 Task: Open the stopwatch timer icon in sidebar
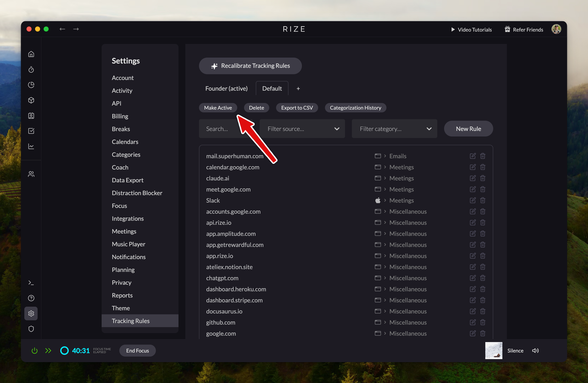coord(31,70)
